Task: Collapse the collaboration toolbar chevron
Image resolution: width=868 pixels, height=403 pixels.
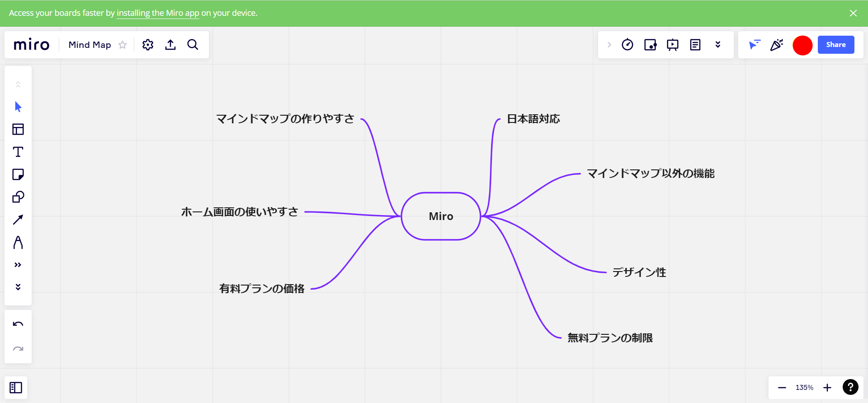Action: (x=609, y=45)
